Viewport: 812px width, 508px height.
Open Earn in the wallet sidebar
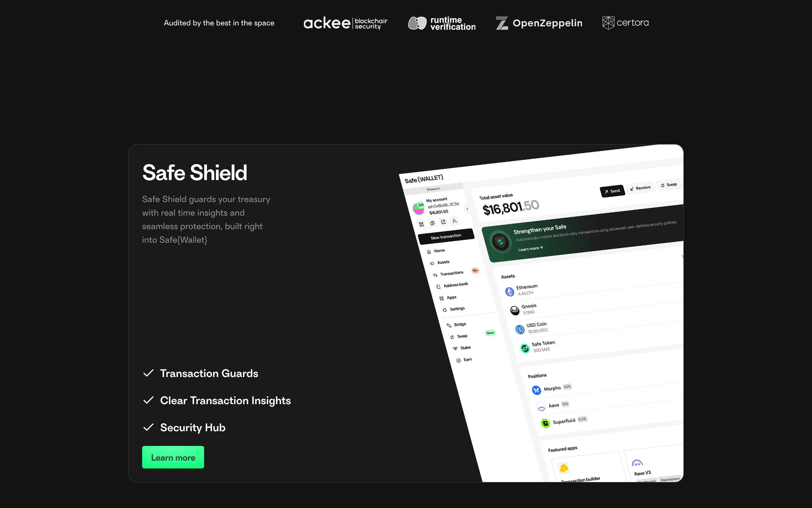(x=464, y=360)
